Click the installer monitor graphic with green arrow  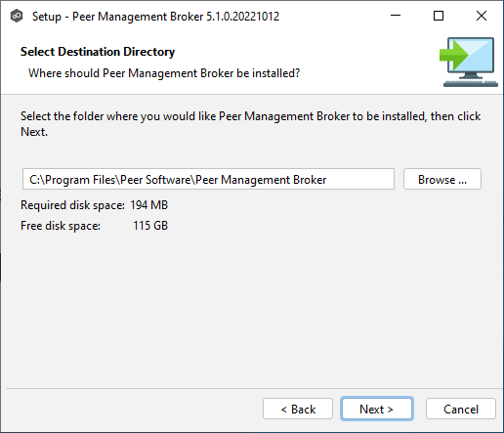click(x=469, y=62)
